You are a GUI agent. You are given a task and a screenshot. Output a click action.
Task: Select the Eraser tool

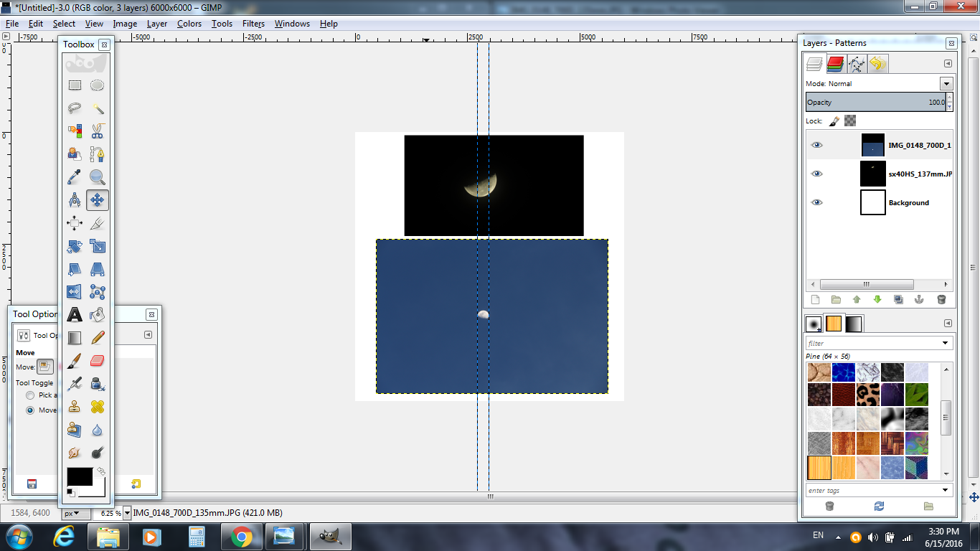pos(98,361)
